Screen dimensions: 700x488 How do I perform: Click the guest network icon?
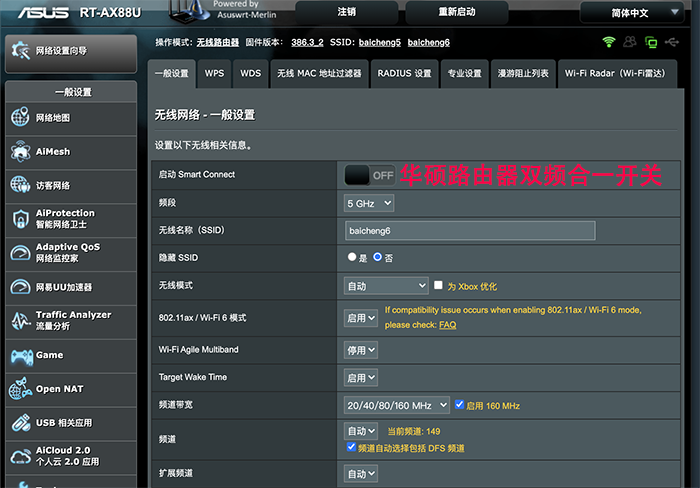point(21,185)
